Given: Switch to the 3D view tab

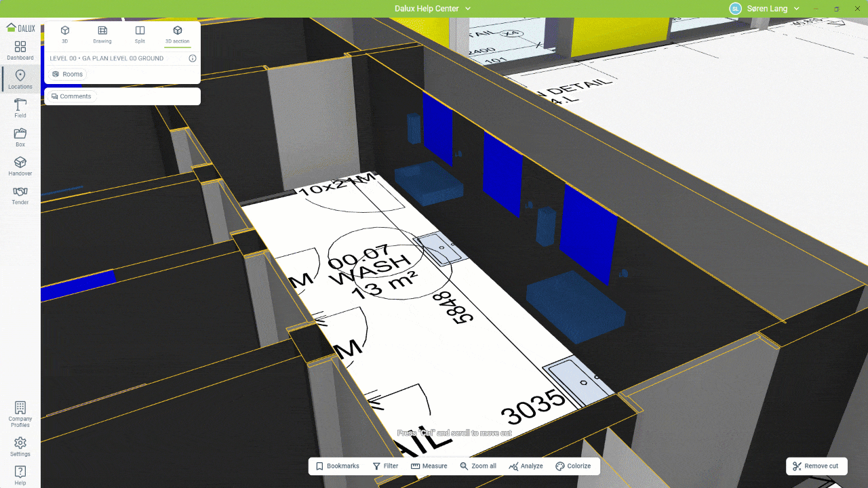Looking at the screenshot, I should [65, 35].
